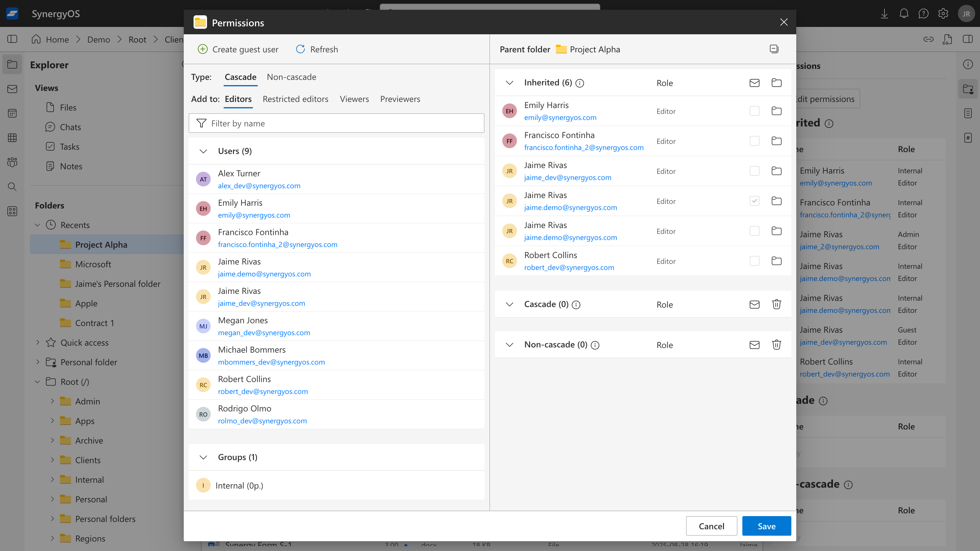The width and height of the screenshot is (980, 551).
Task: Close the Permissions dialog
Action: (x=784, y=22)
